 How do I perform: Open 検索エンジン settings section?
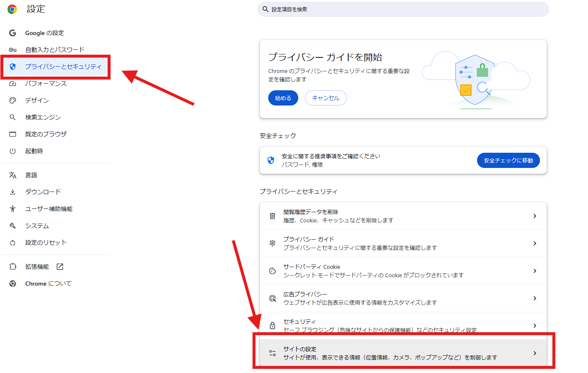point(43,117)
